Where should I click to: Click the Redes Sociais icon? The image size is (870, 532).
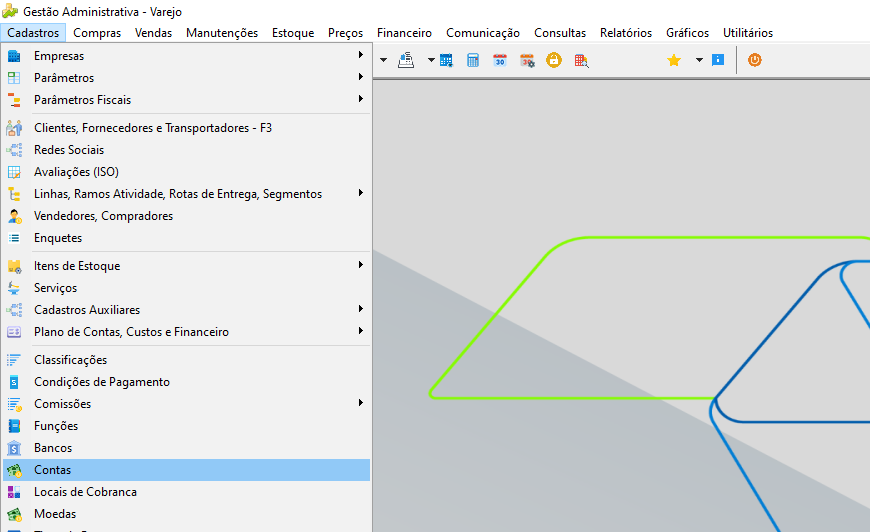pyautogui.click(x=14, y=150)
